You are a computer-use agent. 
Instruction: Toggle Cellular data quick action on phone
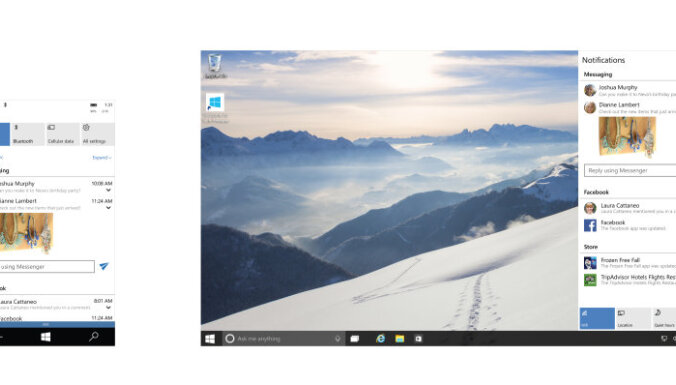(x=63, y=134)
